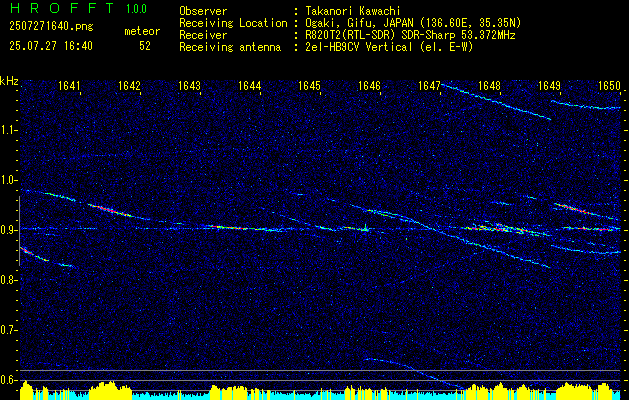Click the 1.1 kHz axis label

coord(9,130)
